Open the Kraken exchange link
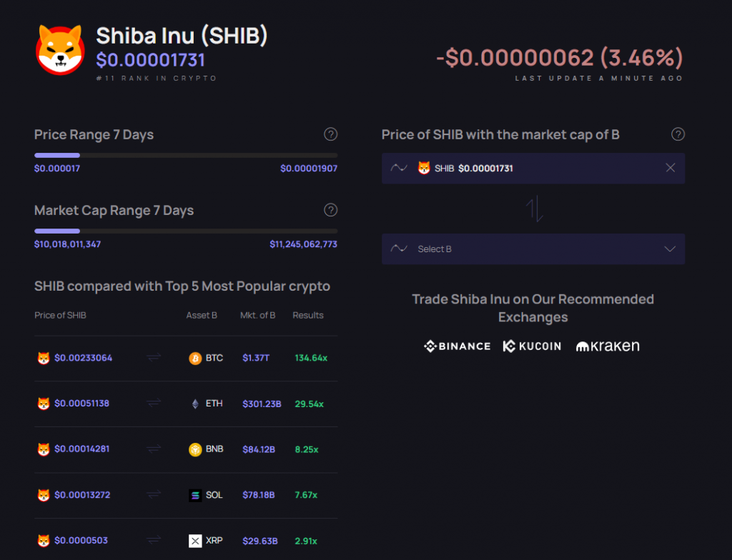The height and width of the screenshot is (560, 732). 607,346
